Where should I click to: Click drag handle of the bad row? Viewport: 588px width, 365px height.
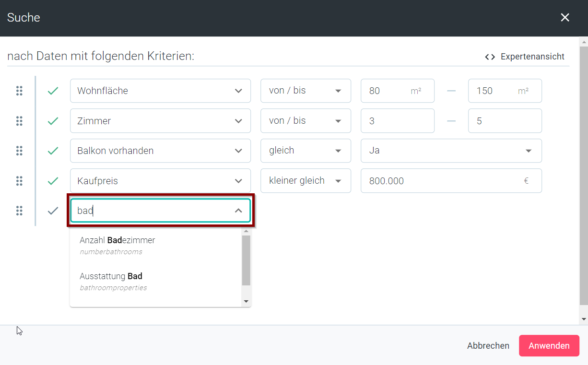(x=19, y=211)
